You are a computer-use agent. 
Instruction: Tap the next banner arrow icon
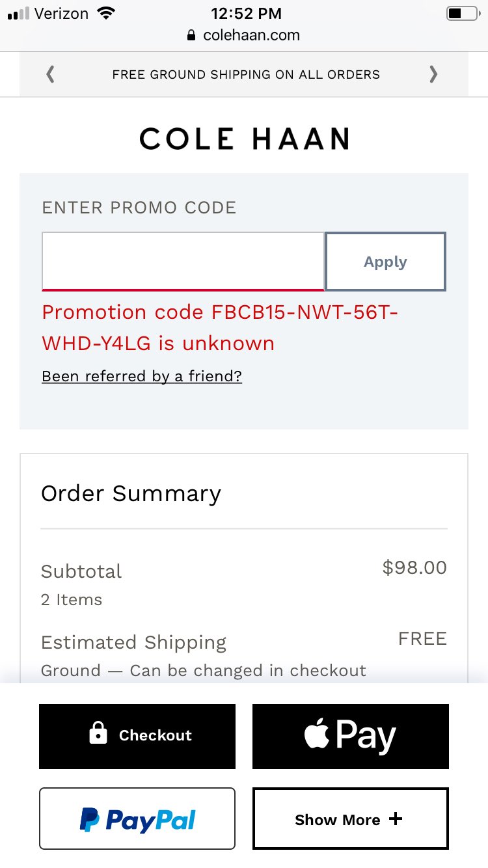pos(433,74)
